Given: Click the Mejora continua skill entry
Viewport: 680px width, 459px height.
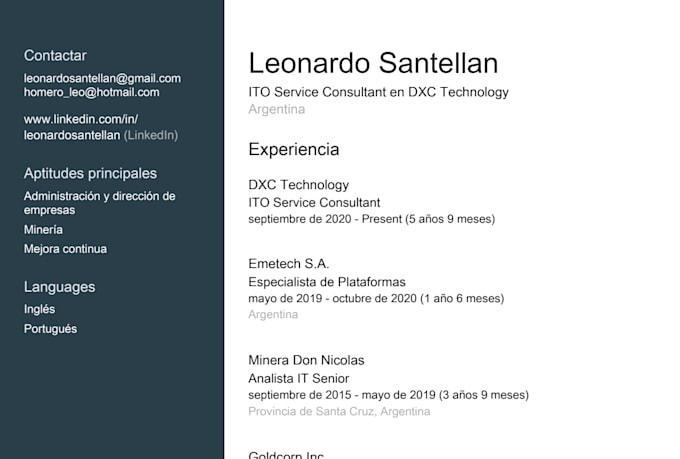Looking at the screenshot, I should coord(65,249).
